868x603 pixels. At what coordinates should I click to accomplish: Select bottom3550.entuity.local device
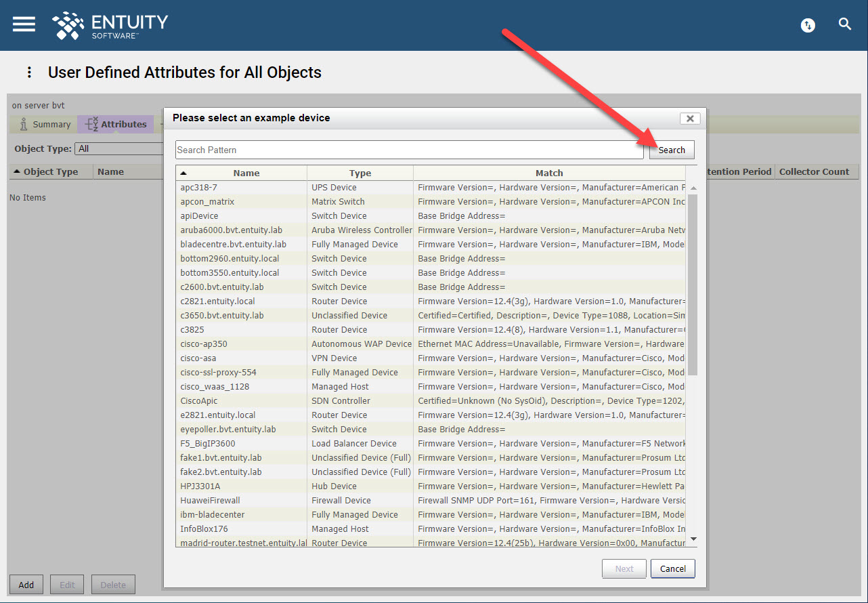click(431, 273)
